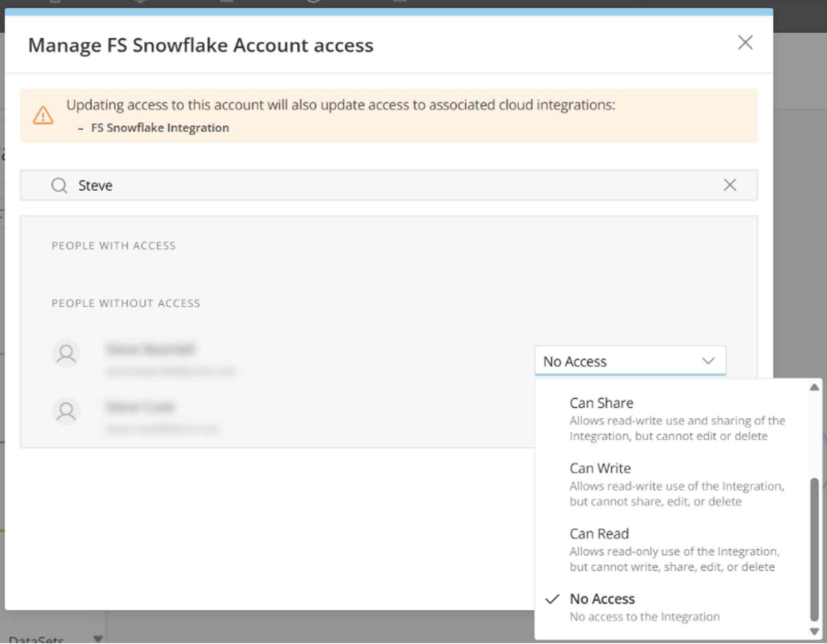
Task: Clear the Steve search text
Action: click(x=730, y=185)
